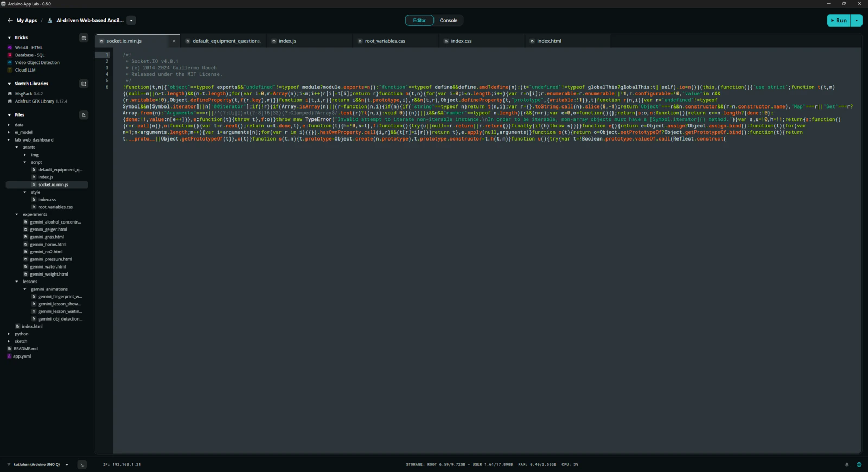Image resolution: width=868 pixels, height=472 pixels.
Task: Expand the data folder
Action: click(9, 125)
